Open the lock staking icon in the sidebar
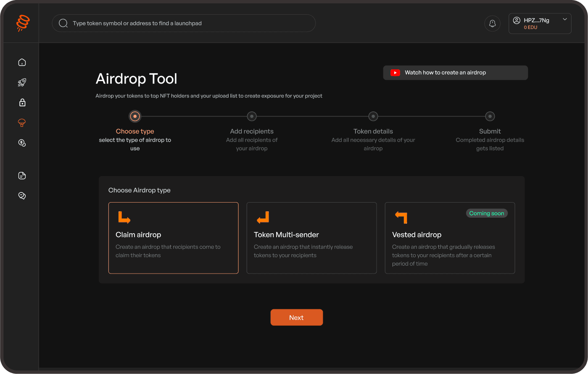Image resolution: width=588 pixels, height=374 pixels. (22, 102)
